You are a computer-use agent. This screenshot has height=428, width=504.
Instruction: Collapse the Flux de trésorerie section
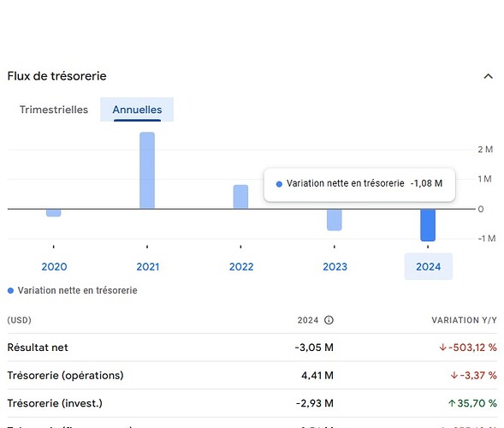click(x=488, y=76)
